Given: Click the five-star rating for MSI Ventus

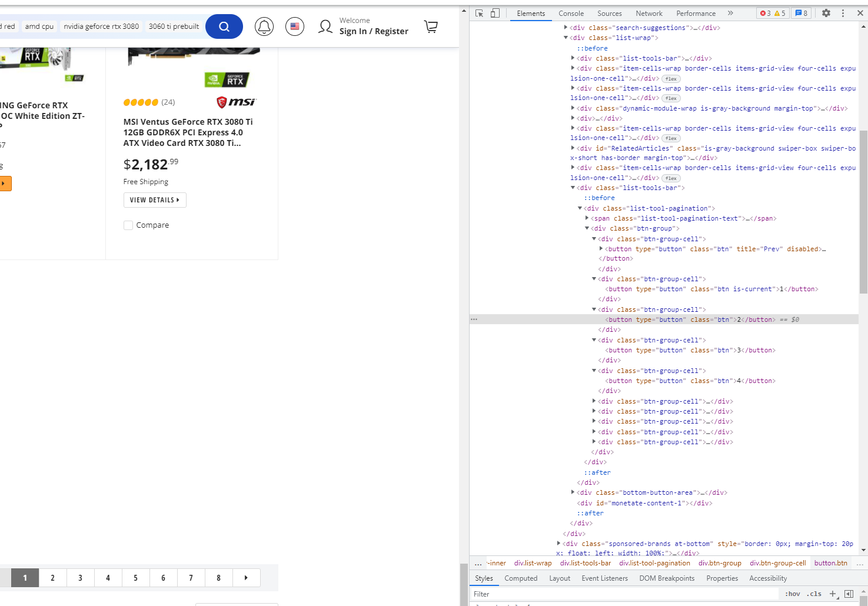Looking at the screenshot, I should click(141, 102).
